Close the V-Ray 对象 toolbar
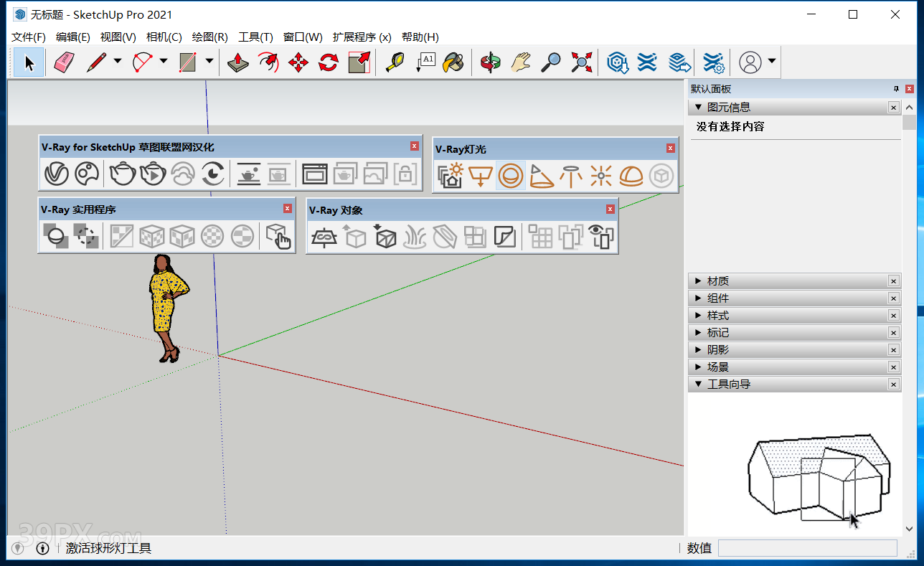This screenshot has width=924, height=566. pyautogui.click(x=610, y=209)
